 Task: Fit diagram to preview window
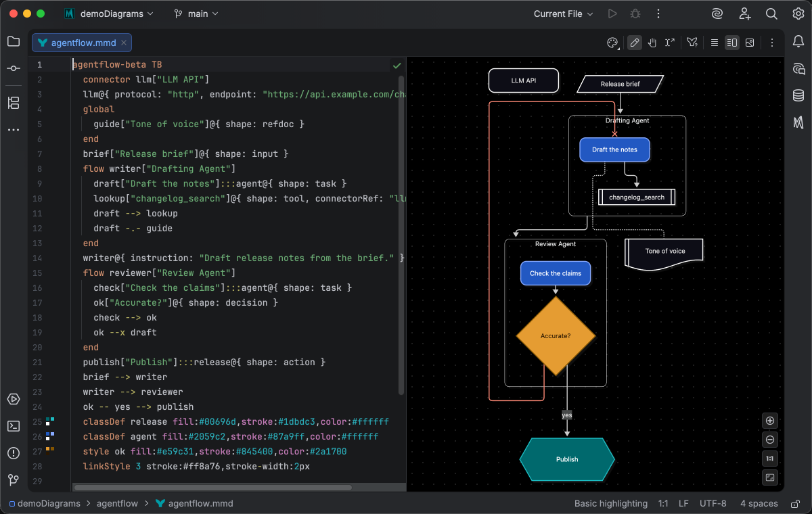coord(770,477)
